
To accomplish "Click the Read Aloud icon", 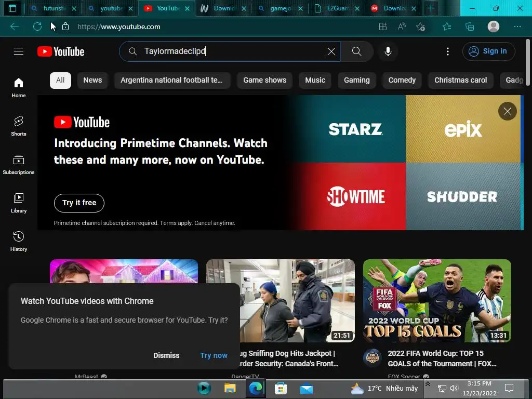I will 402,26.
